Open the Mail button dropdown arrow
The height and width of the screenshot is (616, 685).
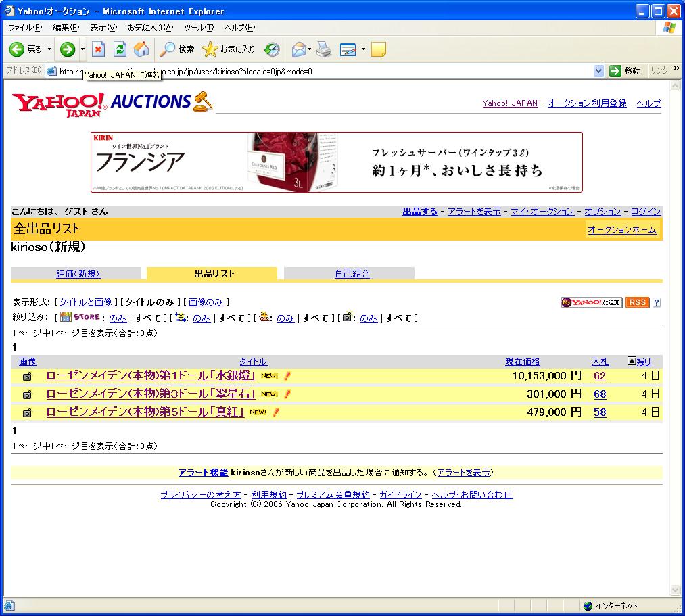tap(310, 49)
